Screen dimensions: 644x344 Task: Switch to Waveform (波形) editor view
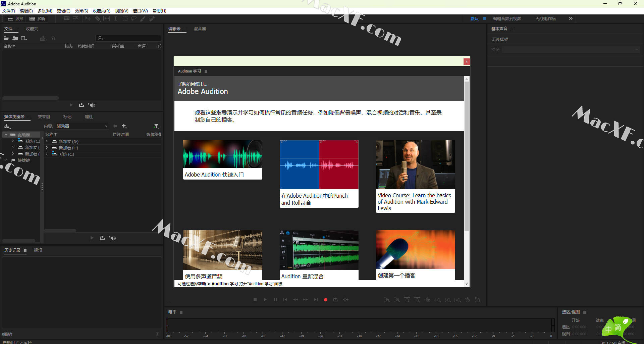(x=15, y=19)
